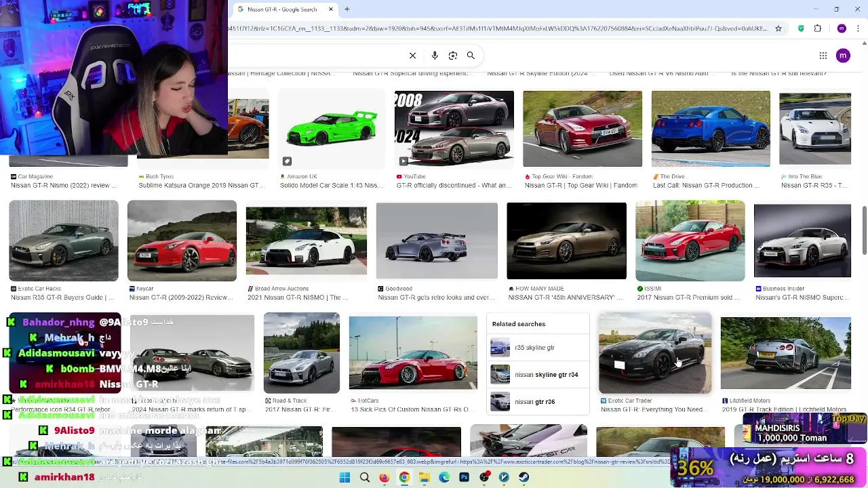Open the Business Insider NISMO image
This screenshot has height=488, width=868.
click(802, 241)
